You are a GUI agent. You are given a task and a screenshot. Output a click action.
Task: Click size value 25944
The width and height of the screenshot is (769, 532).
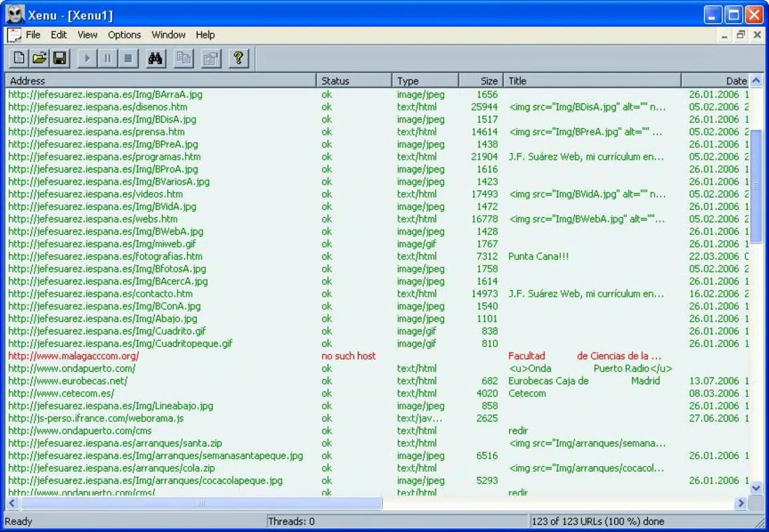tap(484, 107)
